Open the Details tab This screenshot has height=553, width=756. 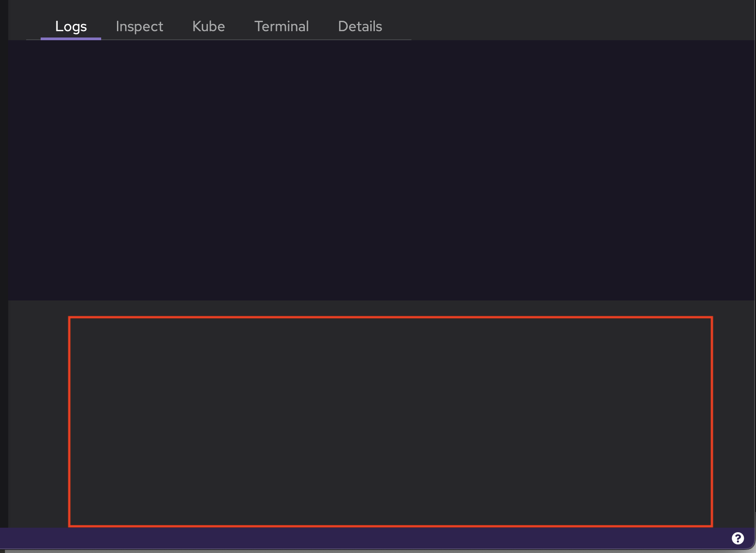(x=360, y=27)
